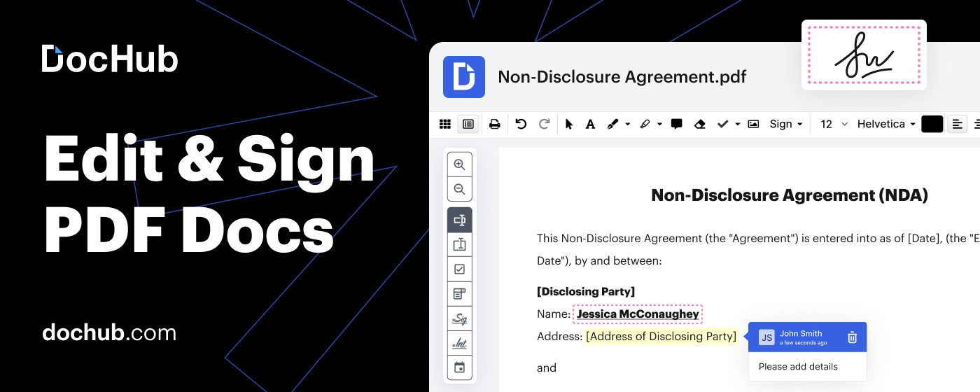This screenshot has height=392, width=980.
Task: Select the checkmark stamp tool
Action: tap(722, 124)
